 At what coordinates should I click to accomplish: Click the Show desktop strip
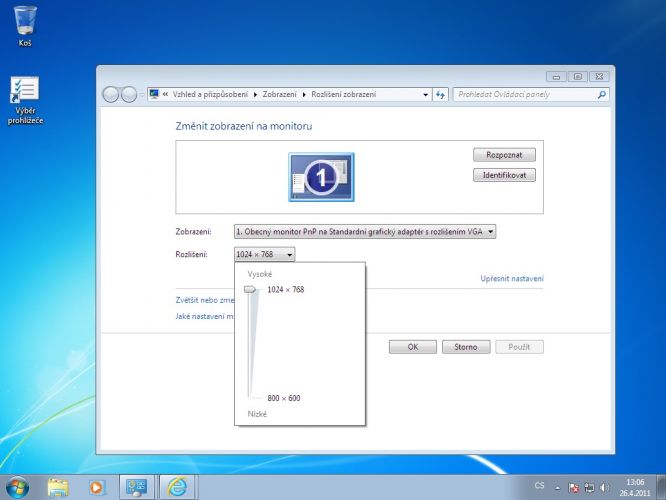[661, 487]
